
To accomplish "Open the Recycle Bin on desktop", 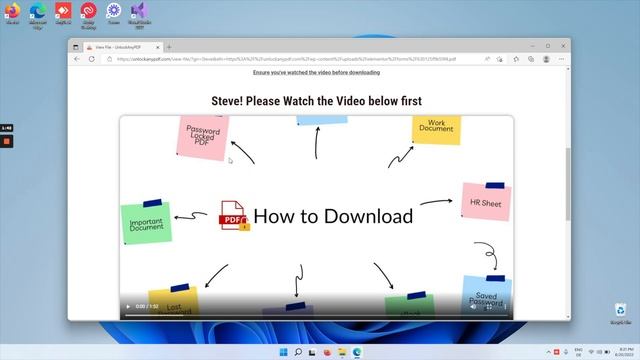I will pos(621,313).
